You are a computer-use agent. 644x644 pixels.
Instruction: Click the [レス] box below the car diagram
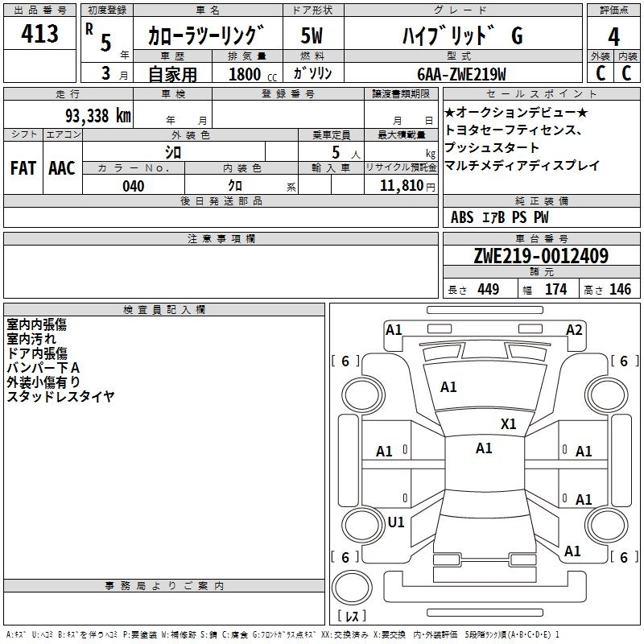[x=351, y=617]
